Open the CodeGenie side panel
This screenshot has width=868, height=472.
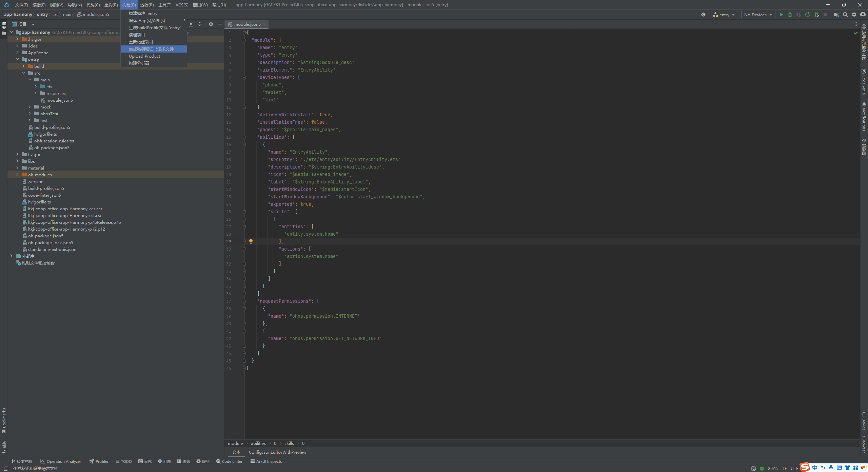(x=864, y=81)
